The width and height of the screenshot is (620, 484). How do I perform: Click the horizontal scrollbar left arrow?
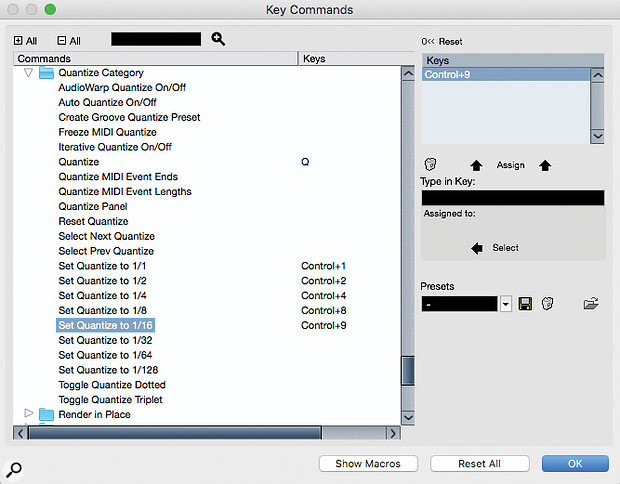tap(21, 433)
